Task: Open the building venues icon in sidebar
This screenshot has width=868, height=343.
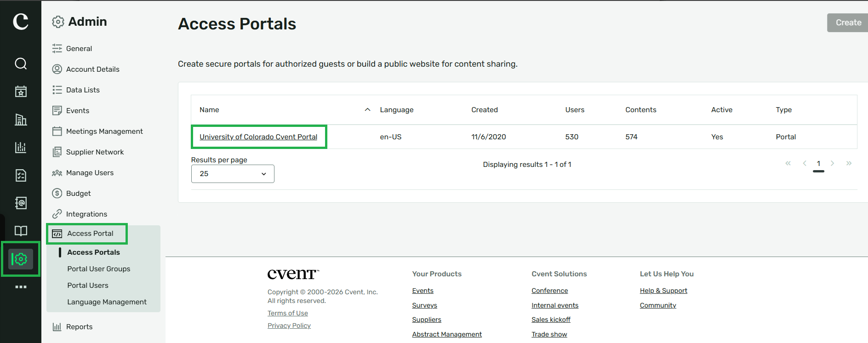Action: coord(21,120)
